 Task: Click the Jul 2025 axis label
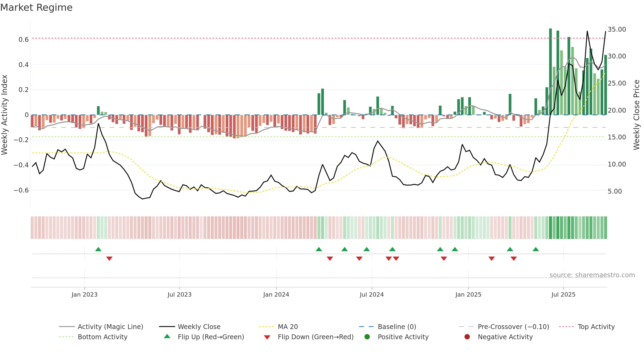(x=563, y=295)
